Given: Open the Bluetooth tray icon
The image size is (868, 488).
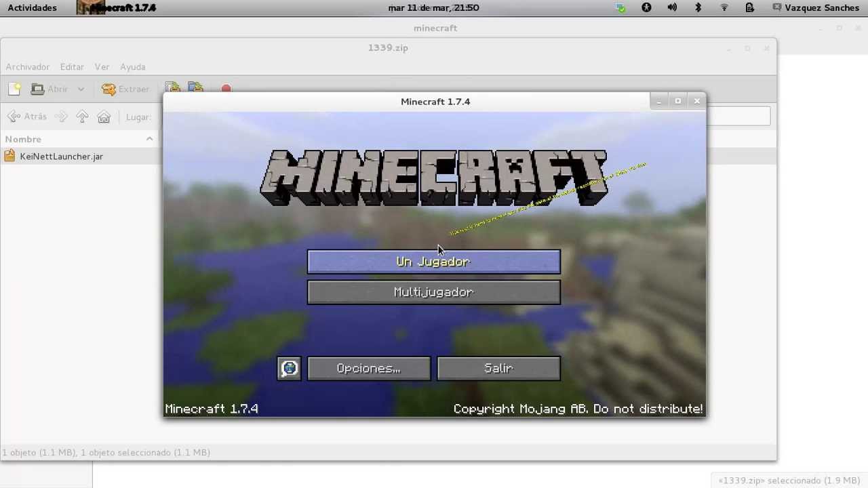Looking at the screenshot, I should (x=698, y=8).
